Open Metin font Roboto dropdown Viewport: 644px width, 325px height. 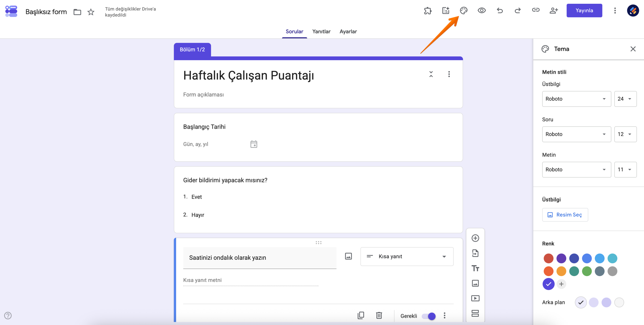[577, 170]
